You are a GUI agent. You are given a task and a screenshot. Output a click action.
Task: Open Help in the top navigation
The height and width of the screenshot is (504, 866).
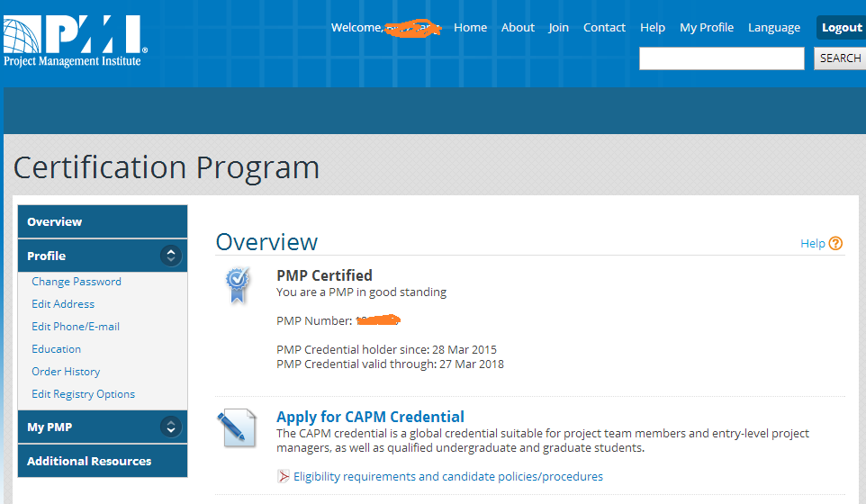coord(653,28)
